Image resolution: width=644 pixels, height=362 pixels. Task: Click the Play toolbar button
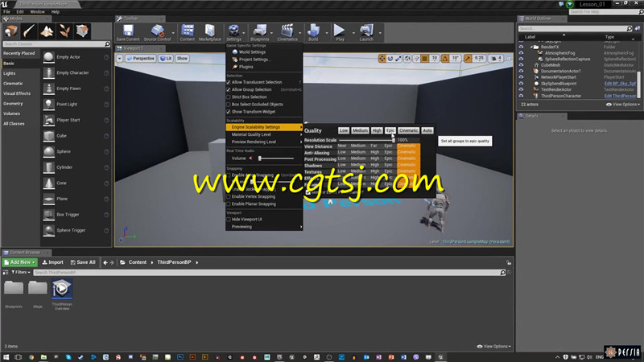tap(340, 32)
